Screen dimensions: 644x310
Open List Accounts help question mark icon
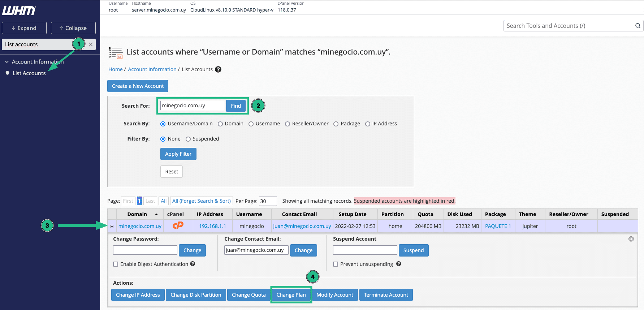218,69
